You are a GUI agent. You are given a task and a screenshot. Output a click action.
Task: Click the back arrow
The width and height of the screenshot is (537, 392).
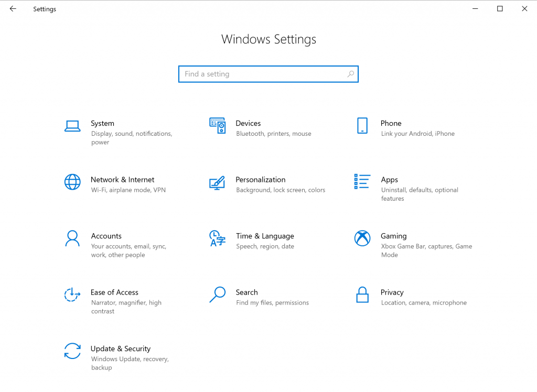click(x=13, y=8)
